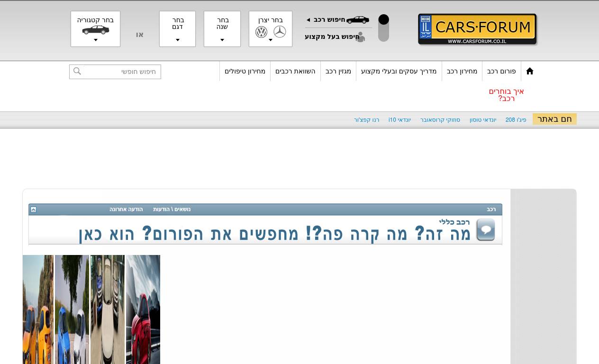Open the orange car thumbnail

click(x=38, y=309)
